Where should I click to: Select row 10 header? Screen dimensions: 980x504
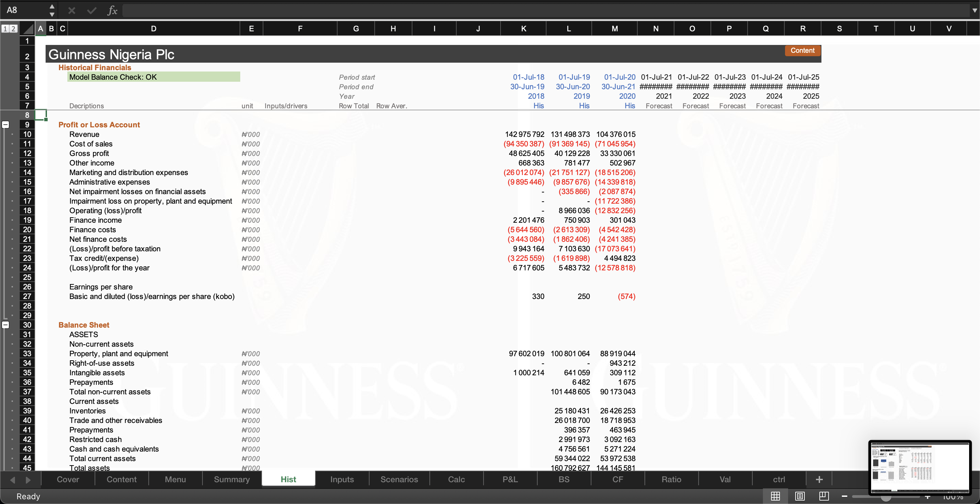tap(27, 134)
